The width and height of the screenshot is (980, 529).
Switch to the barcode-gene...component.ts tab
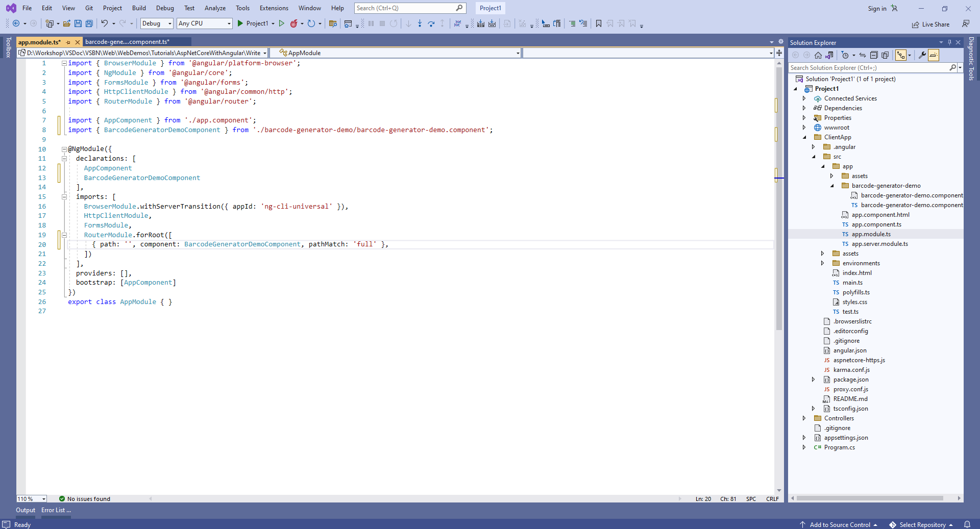(x=127, y=42)
